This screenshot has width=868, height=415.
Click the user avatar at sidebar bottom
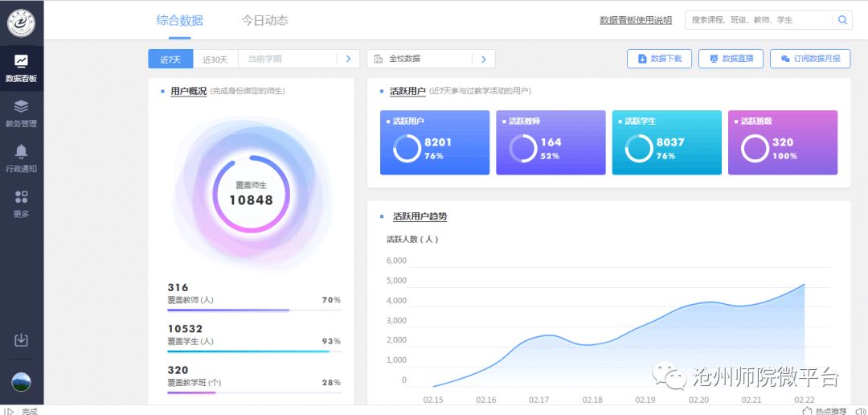[21, 382]
